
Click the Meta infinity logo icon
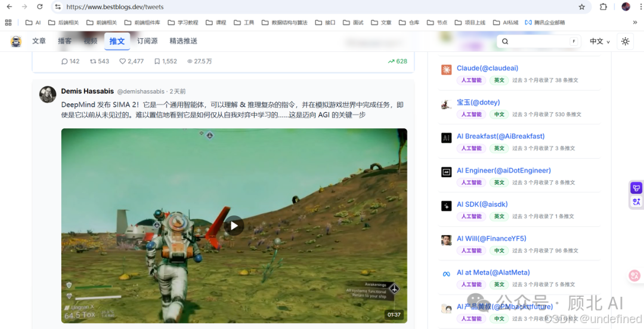447,274
